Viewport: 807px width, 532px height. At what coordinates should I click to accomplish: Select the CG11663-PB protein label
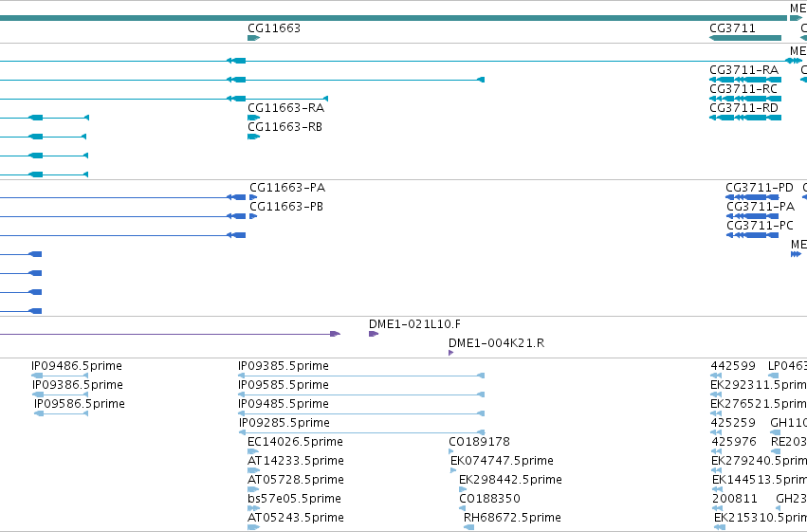(286, 207)
